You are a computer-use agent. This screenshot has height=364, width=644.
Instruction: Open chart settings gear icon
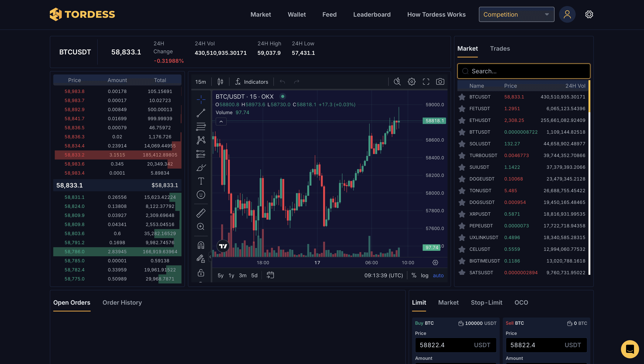pos(412,82)
